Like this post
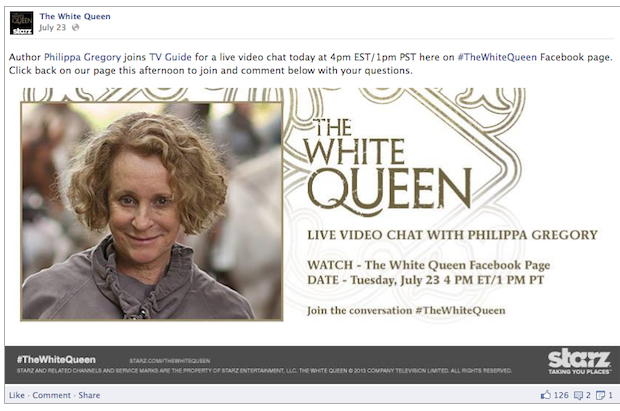Viewport: 620px width, 411px height. click(17, 395)
